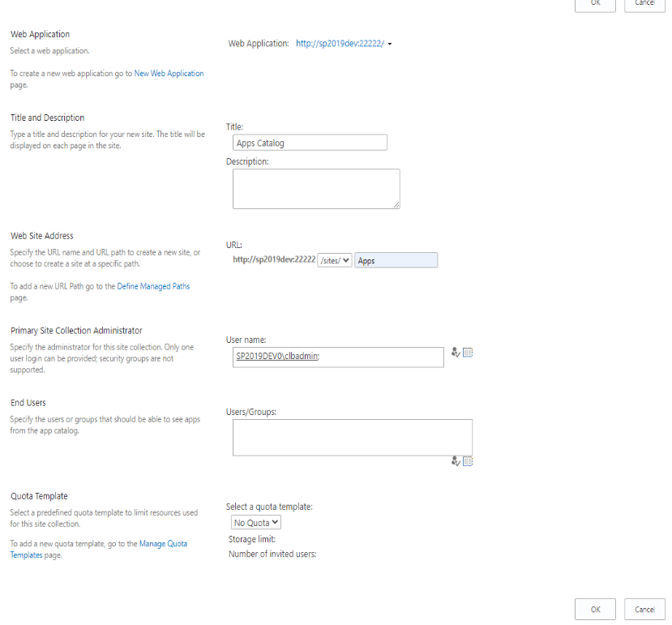Open the /sites/ managed path dropdown
This screenshot has width=672, height=625.
(x=335, y=260)
